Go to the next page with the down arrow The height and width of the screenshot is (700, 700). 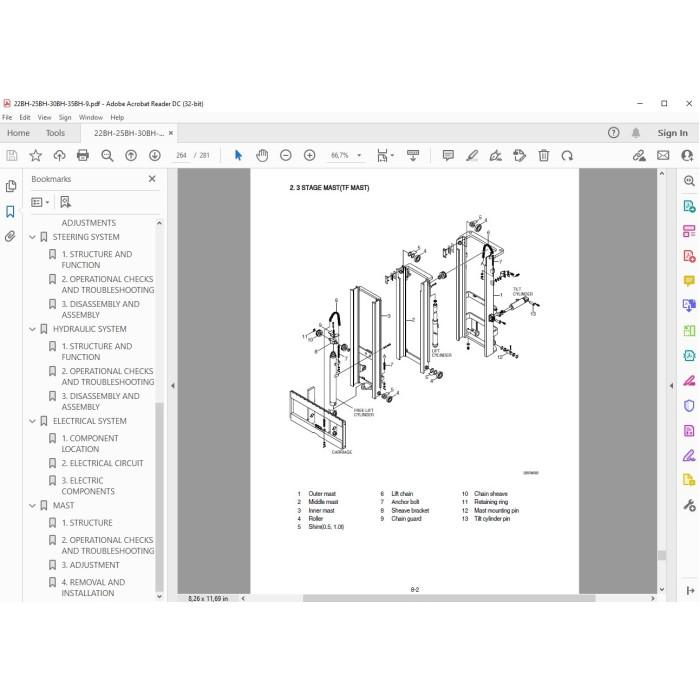[155, 155]
